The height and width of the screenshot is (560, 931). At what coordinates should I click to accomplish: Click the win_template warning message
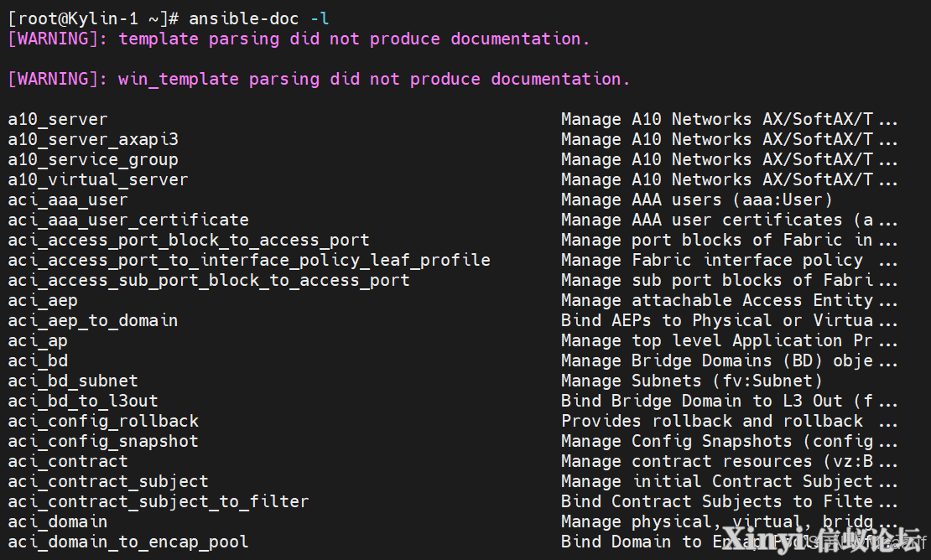pyautogui.click(x=319, y=79)
